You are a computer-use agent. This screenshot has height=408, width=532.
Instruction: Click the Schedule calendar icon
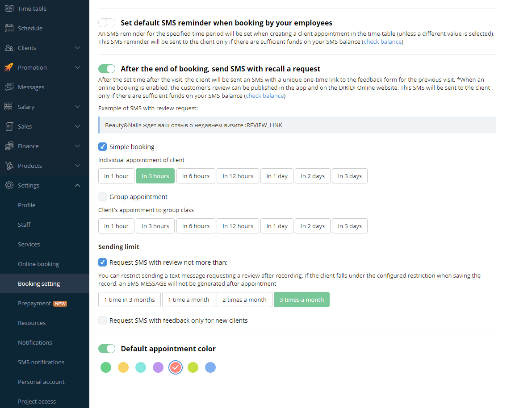click(9, 28)
